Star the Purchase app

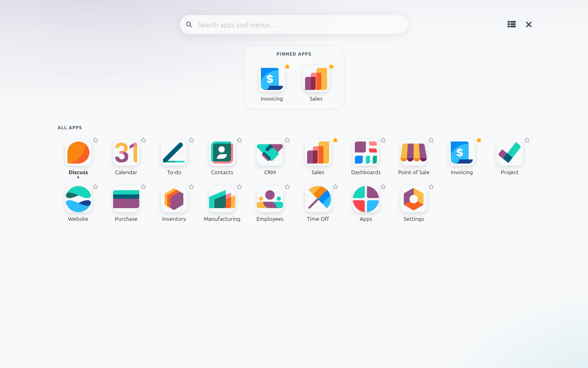[x=143, y=187]
